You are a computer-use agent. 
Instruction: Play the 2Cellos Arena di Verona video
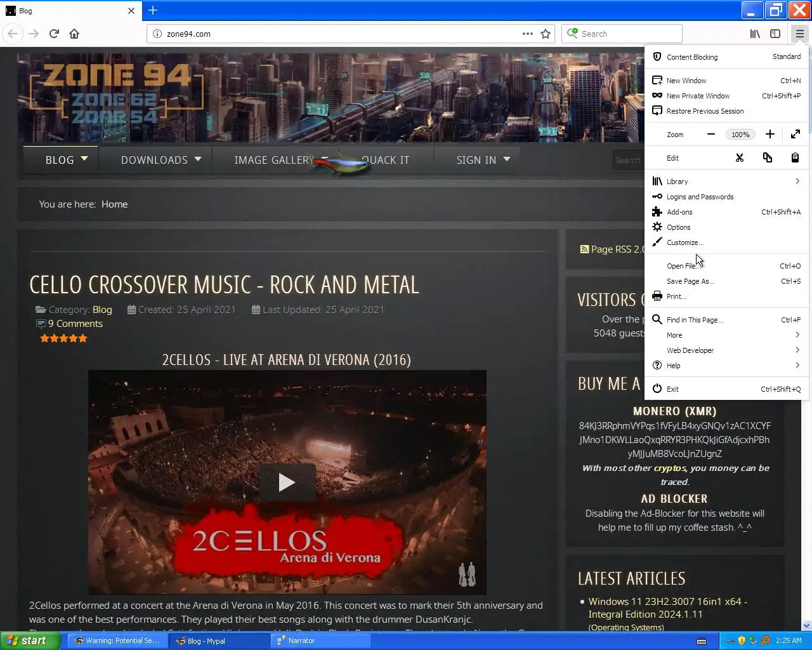(287, 482)
